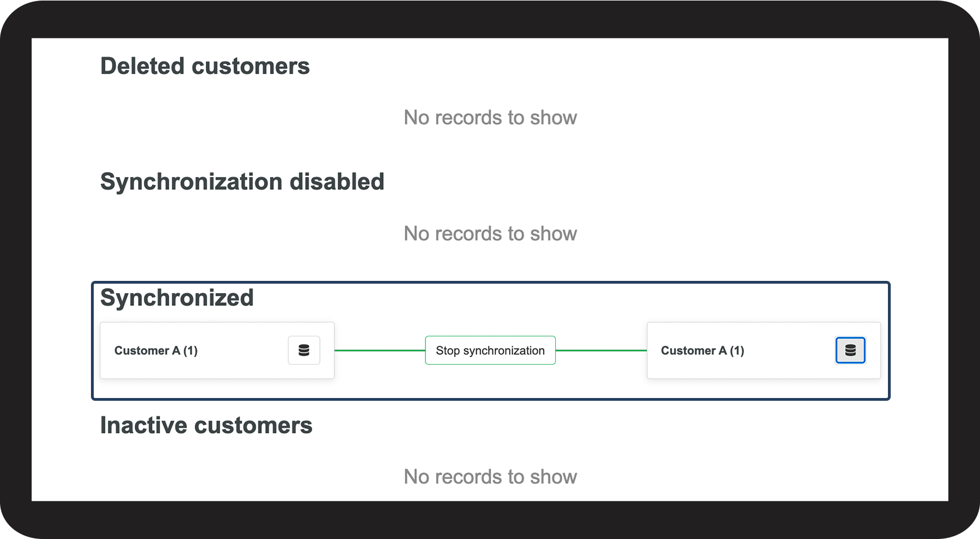Click blank space right of the Synchronized heading

555,300
